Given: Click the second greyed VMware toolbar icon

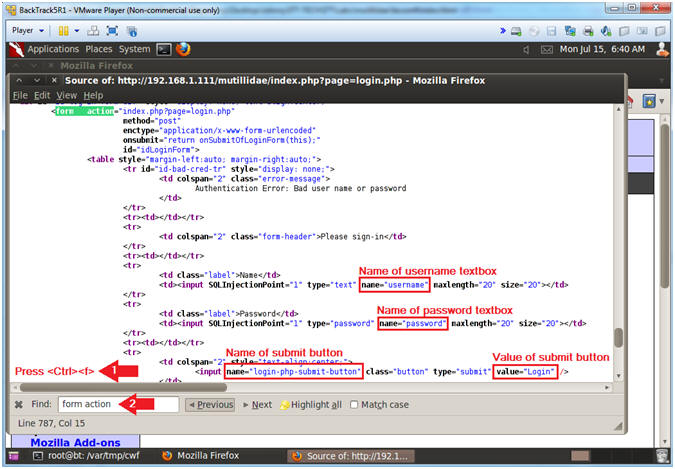Looking at the screenshot, I should 642,31.
